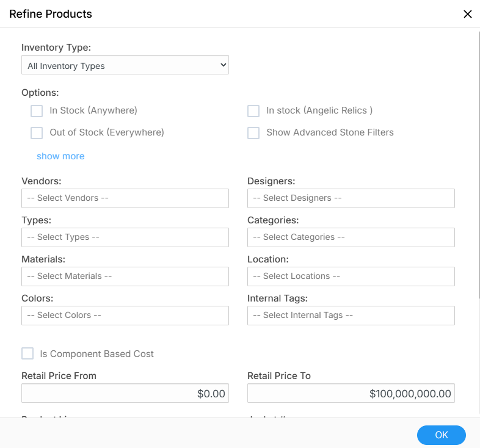This screenshot has height=448, width=480.
Task: Expand the Select Designers field
Action: [351, 198]
